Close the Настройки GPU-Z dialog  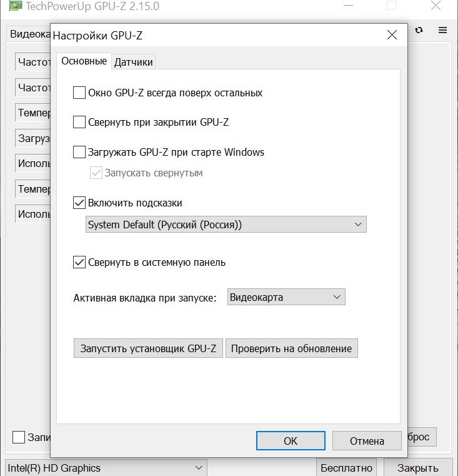pyautogui.click(x=392, y=35)
